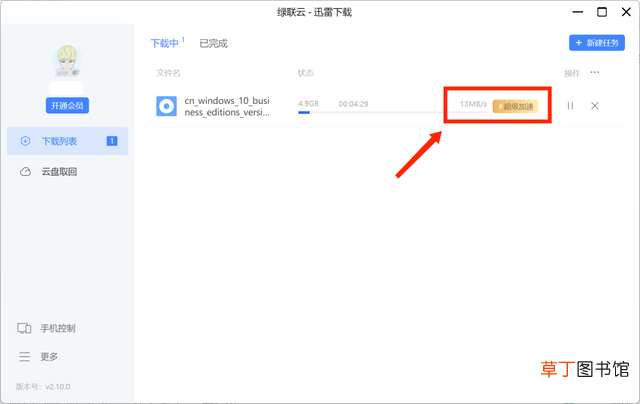Click the count badge 1 on 下载列表
The width and height of the screenshot is (640, 404).
pyautogui.click(x=112, y=141)
